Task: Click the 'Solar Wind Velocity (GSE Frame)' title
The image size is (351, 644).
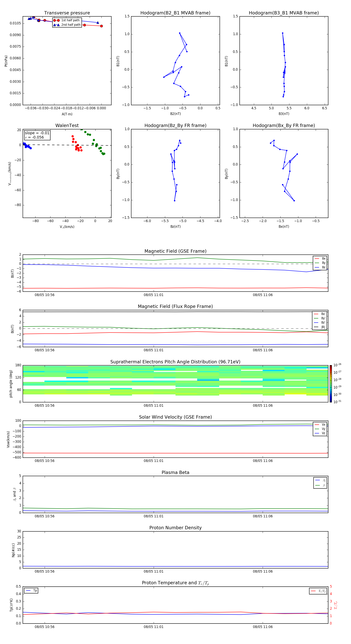Action: click(175, 417)
